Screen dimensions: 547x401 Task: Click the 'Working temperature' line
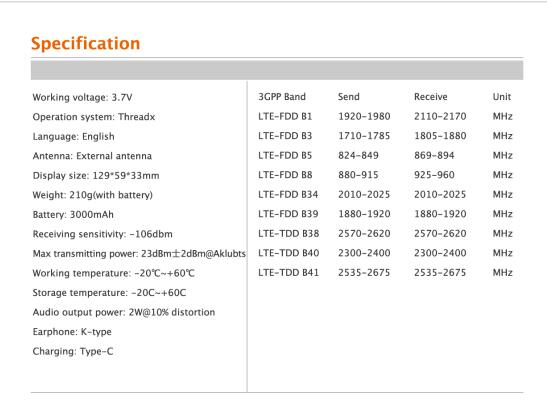coord(113,273)
